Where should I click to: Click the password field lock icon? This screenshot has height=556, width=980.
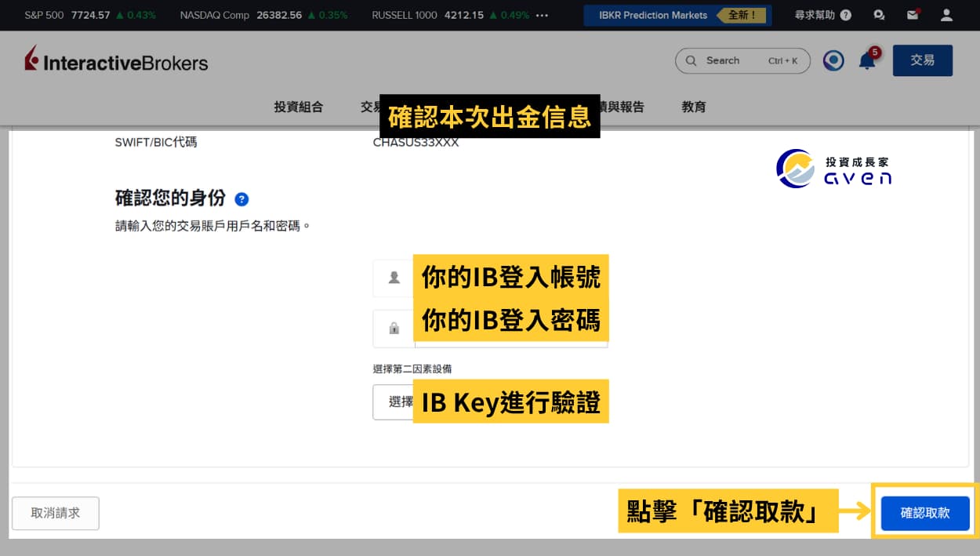pos(394,329)
